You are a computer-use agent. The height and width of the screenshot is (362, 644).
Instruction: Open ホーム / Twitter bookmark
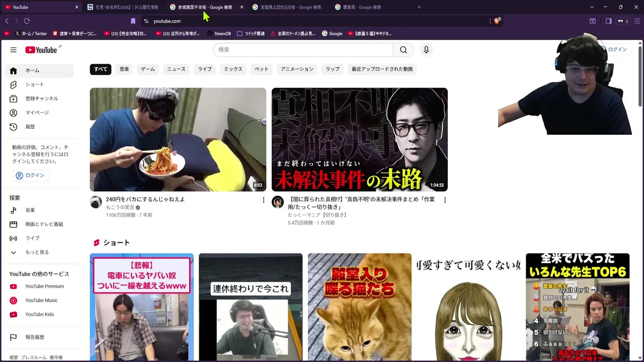pyautogui.click(x=31, y=34)
